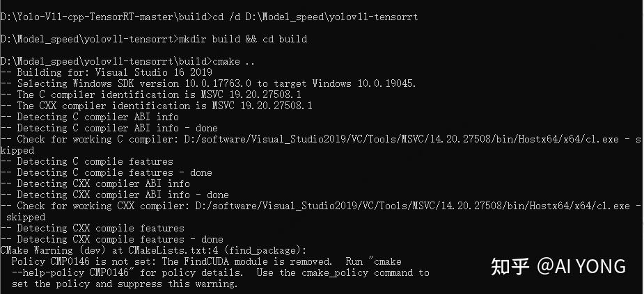Click the 'Check for working CXX compiler' line
The image size is (644, 294).
pyautogui.click(x=320, y=206)
